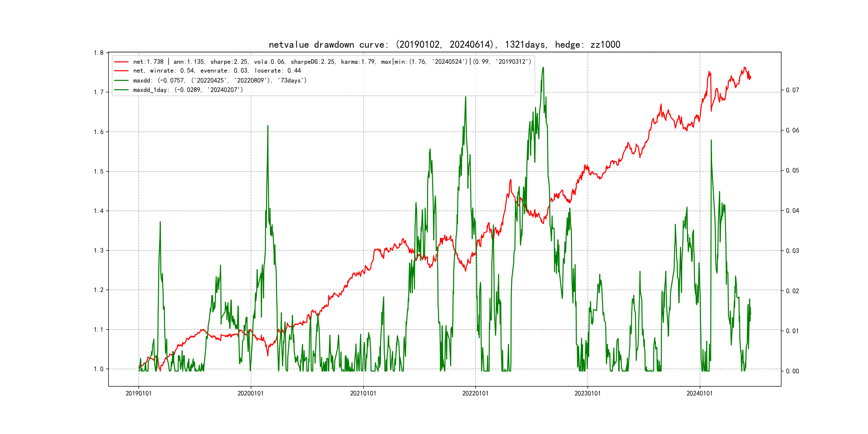The width and height of the screenshot is (868, 434).
Task: Click the 20230101 x-axis date label
Action: [587, 394]
